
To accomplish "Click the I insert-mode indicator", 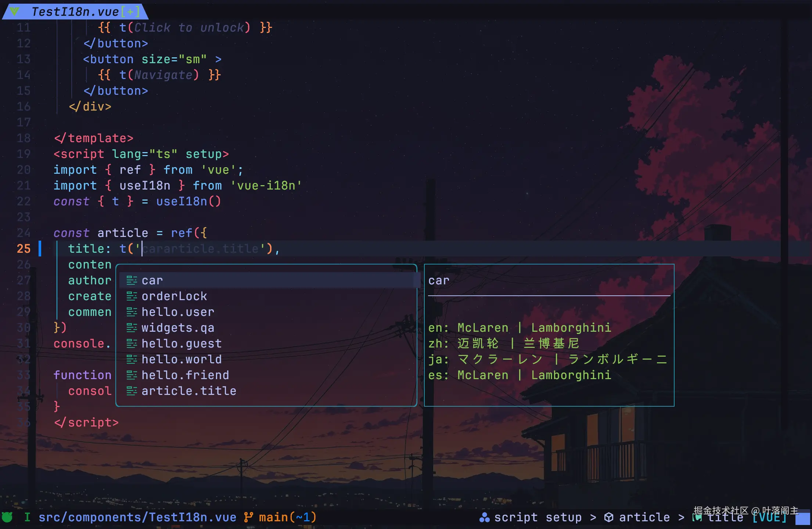I will (x=27, y=517).
